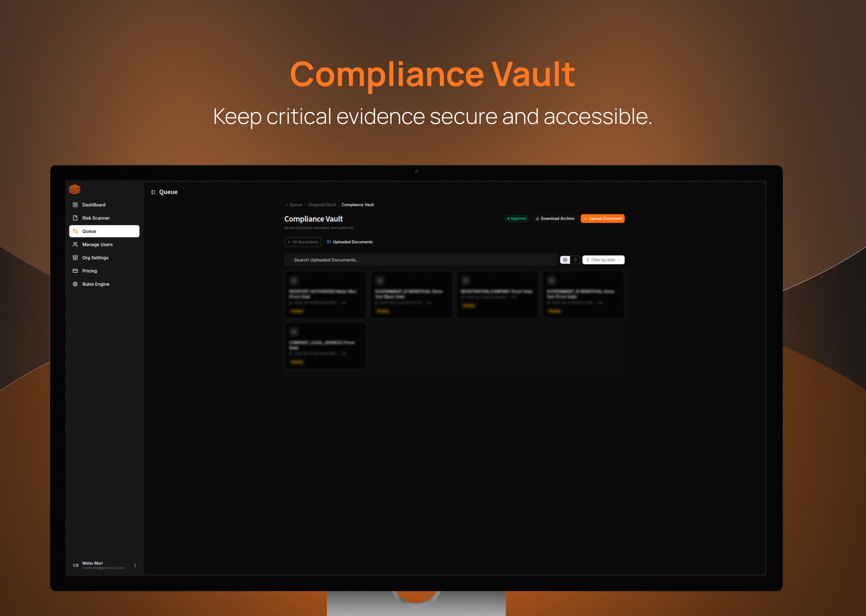The width and height of the screenshot is (866, 616).
Task: Open the PASSPORT AUTHORISED document card
Action: click(325, 295)
